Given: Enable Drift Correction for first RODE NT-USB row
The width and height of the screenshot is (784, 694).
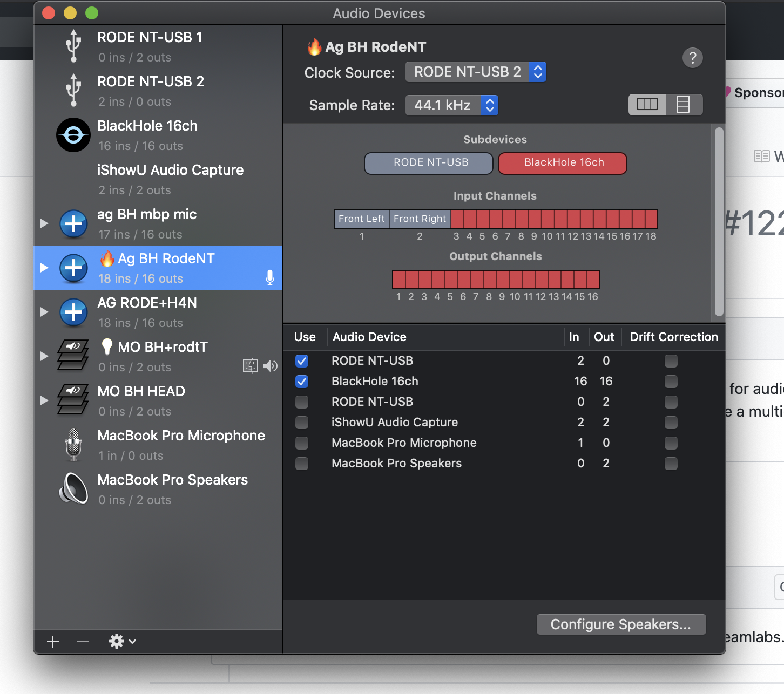Looking at the screenshot, I should 671,361.
